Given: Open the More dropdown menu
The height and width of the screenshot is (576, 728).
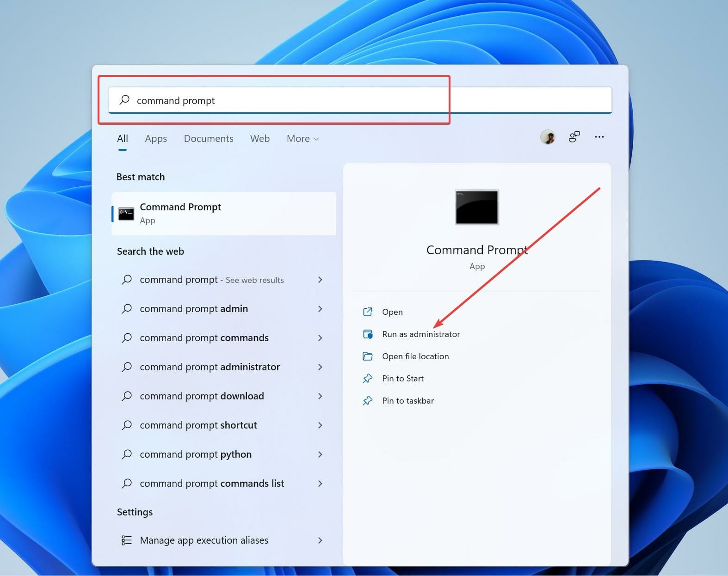Looking at the screenshot, I should (303, 139).
